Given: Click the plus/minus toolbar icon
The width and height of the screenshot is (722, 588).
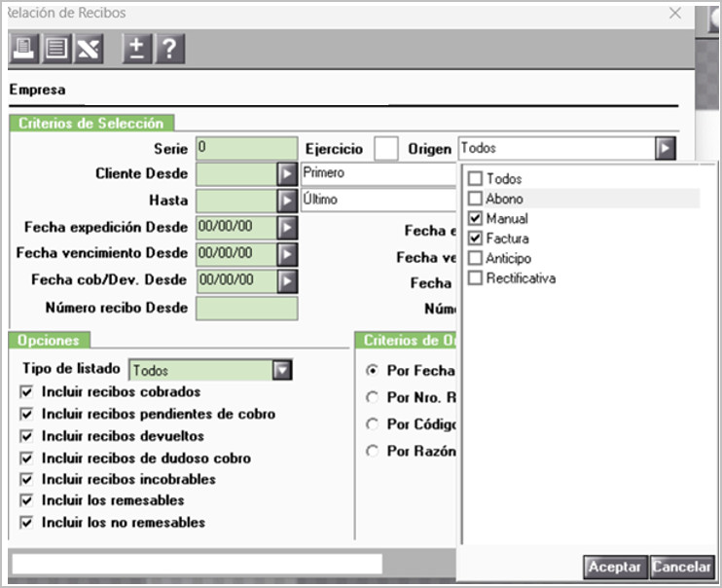Looking at the screenshot, I should (x=137, y=49).
